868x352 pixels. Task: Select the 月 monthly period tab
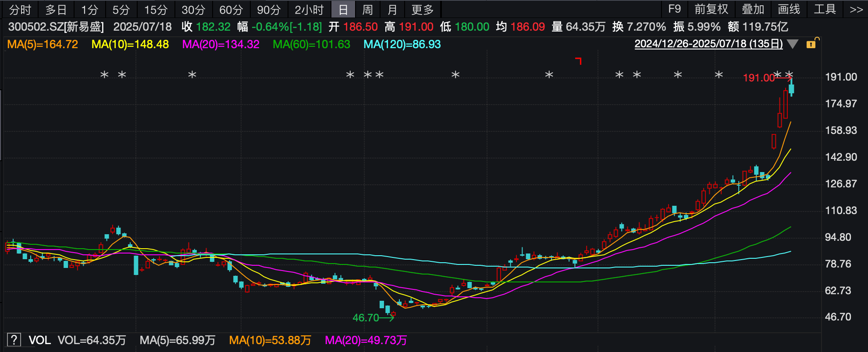(x=392, y=9)
